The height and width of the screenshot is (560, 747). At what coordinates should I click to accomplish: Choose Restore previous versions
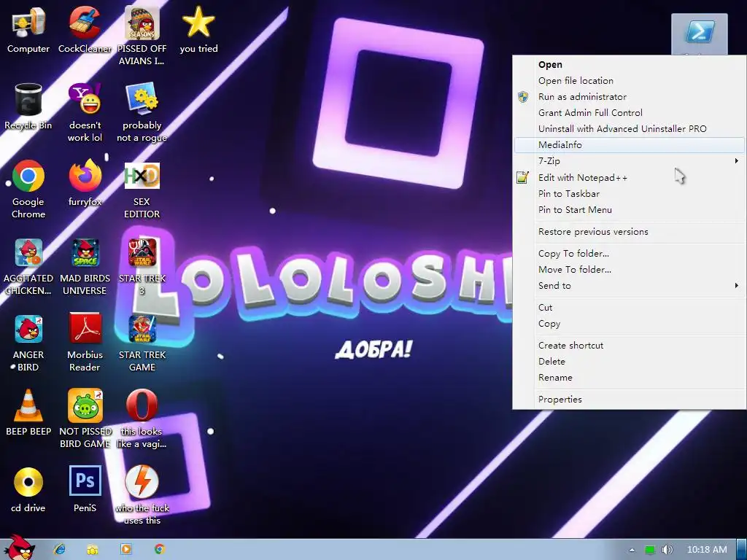[630, 232]
